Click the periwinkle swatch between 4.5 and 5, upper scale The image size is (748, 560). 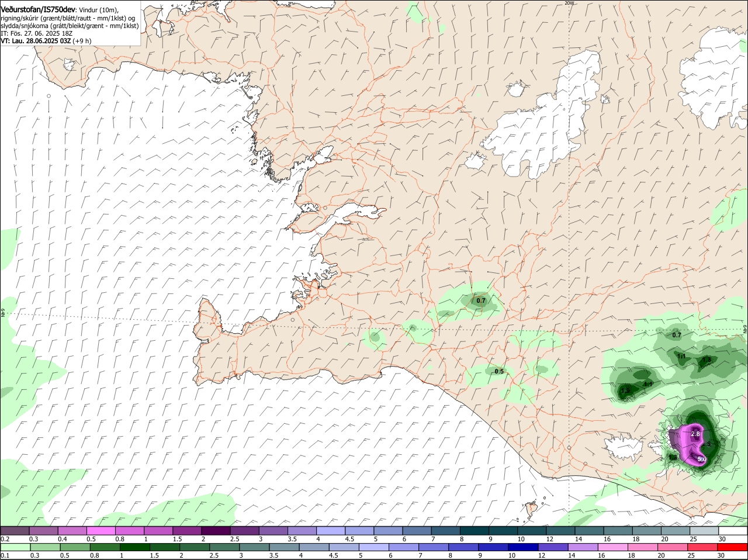359,531
